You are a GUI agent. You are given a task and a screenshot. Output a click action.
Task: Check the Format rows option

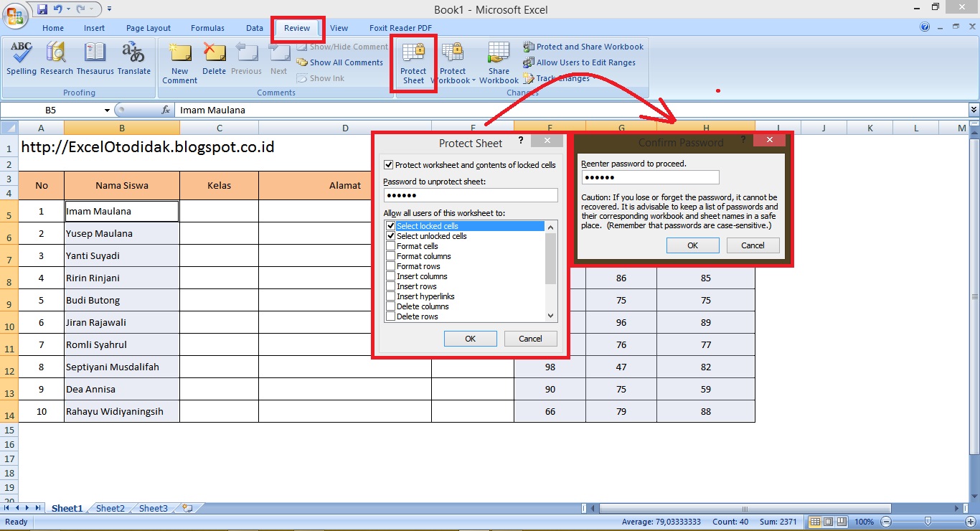pos(390,266)
